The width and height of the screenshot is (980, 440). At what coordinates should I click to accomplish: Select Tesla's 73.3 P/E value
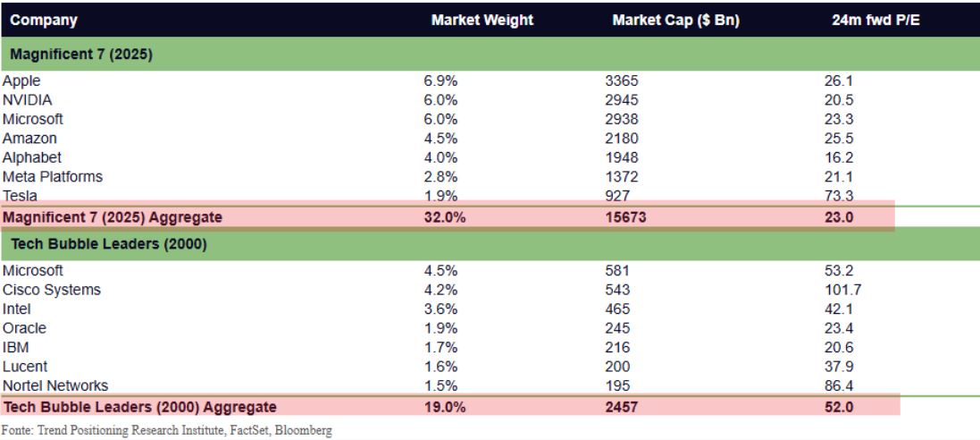[840, 196]
